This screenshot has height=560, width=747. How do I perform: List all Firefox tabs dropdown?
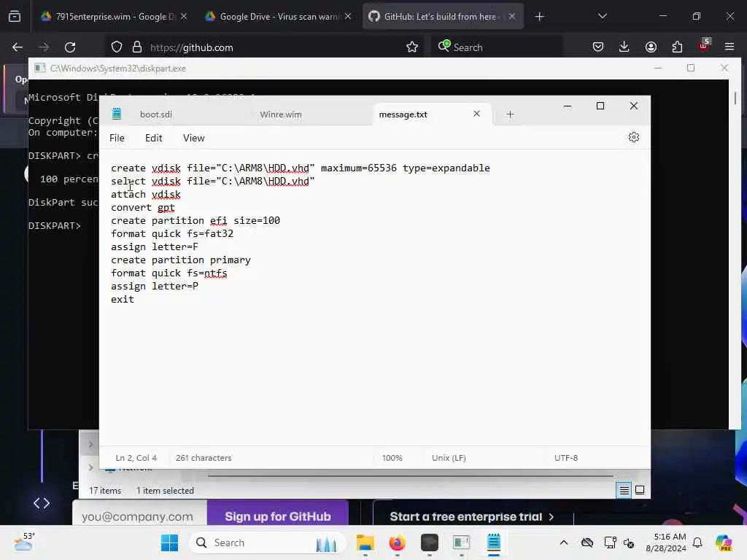602,17
